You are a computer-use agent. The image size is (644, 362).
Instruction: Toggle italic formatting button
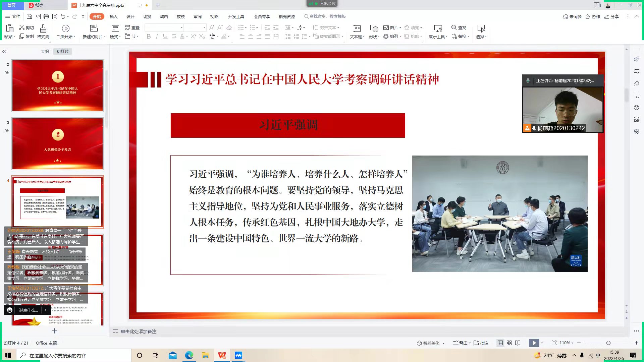(x=157, y=36)
